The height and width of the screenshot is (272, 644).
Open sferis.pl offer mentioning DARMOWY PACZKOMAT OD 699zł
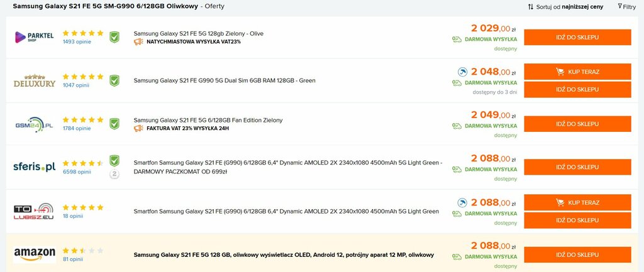click(x=287, y=167)
